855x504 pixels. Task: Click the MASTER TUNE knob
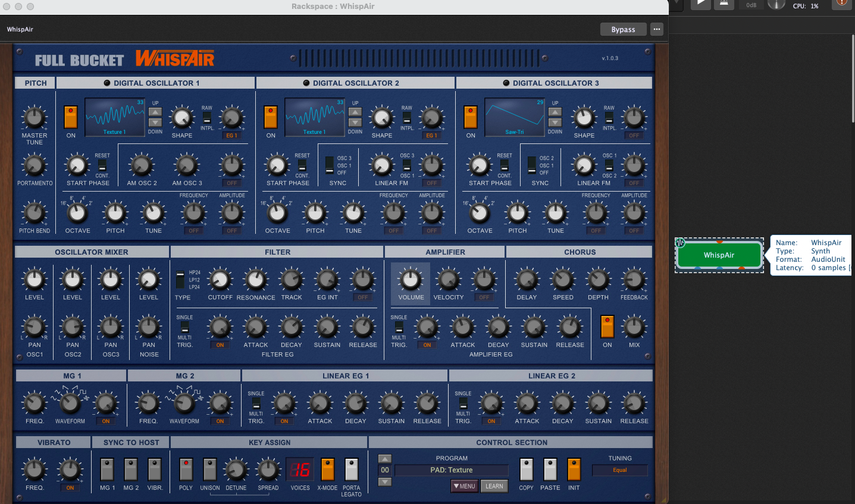click(35, 118)
